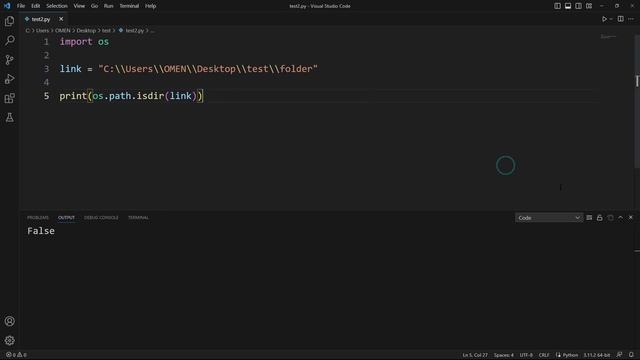640x360 pixels.
Task: Open the Help menu
Action: 151,6
